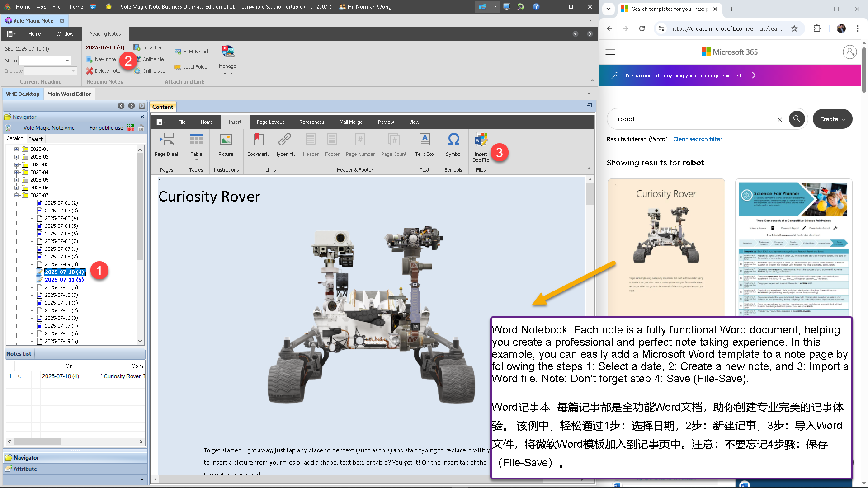Viewport: 868px width, 488px height.
Task: Select note 2025-07-05 (6)
Action: [x=61, y=234]
